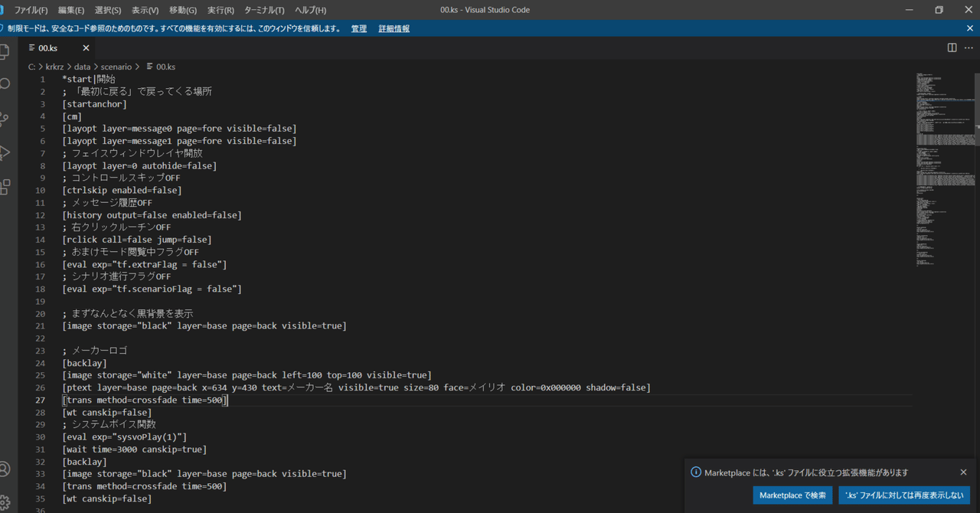The image size is (980, 513).
Task: Open the Search view in activity bar
Action: click(4, 84)
